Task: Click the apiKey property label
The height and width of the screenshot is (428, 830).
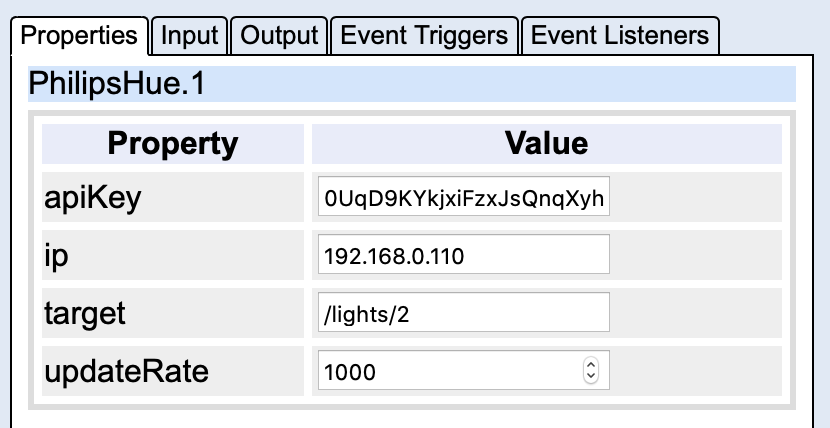Action: [93, 197]
